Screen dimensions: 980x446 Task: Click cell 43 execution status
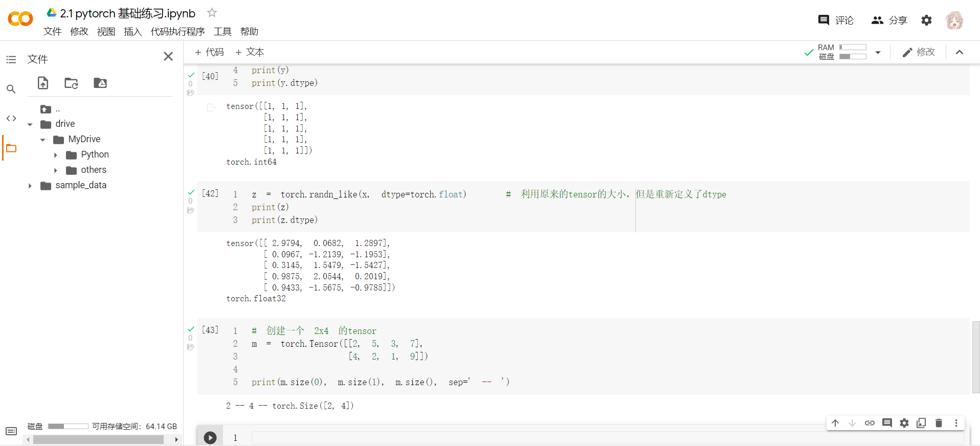coord(191,338)
